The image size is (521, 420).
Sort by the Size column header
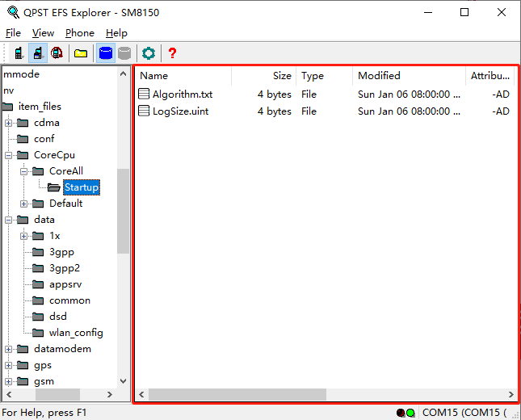click(x=264, y=76)
